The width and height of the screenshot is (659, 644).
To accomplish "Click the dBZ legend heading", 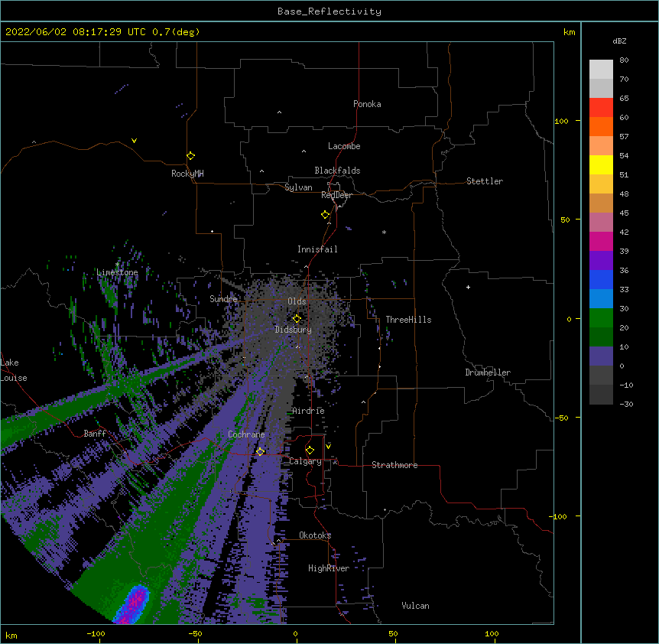I will (619, 41).
